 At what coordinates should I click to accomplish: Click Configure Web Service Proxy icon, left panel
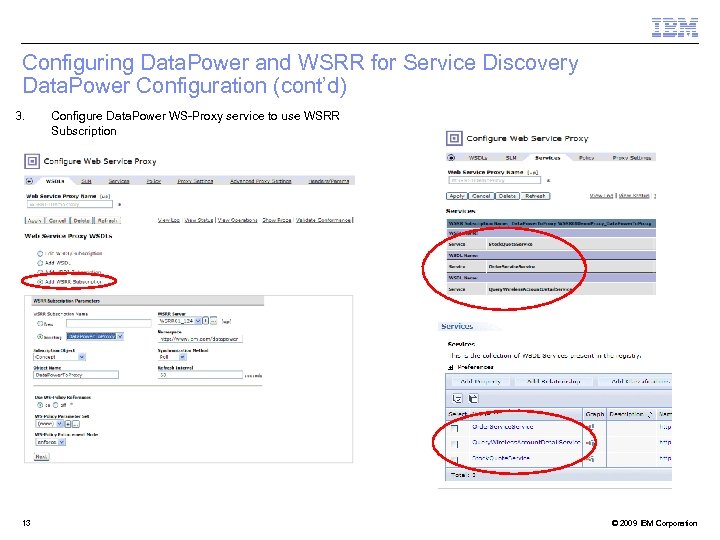[x=32, y=161]
